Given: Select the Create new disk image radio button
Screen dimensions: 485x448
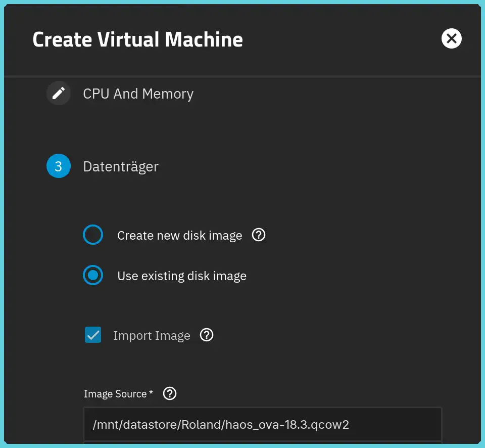Looking at the screenshot, I should pos(93,235).
